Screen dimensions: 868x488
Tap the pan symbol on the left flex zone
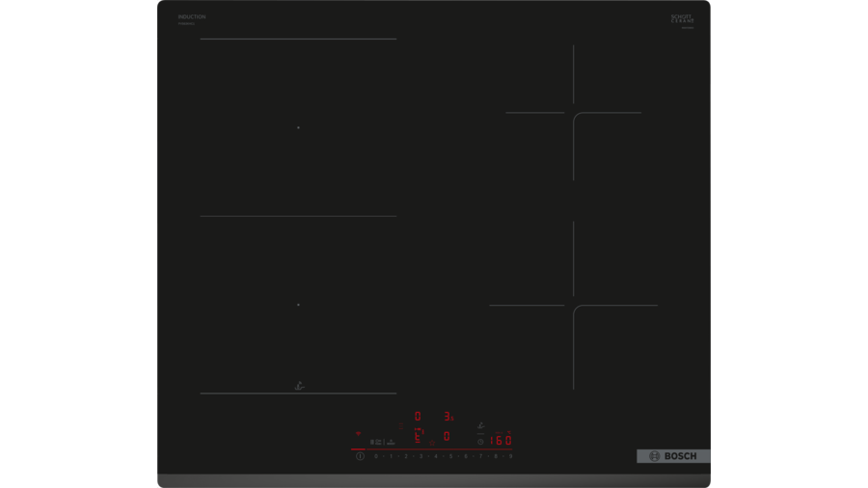[299, 386]
